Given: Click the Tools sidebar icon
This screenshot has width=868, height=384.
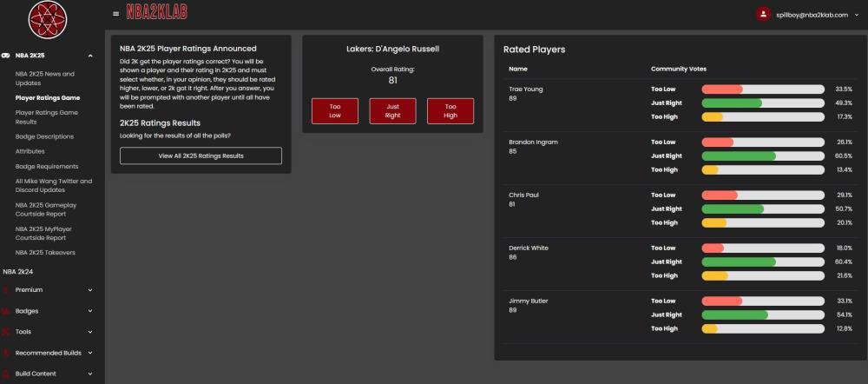Looking at the screenshot, I should [x=6, y=331].
